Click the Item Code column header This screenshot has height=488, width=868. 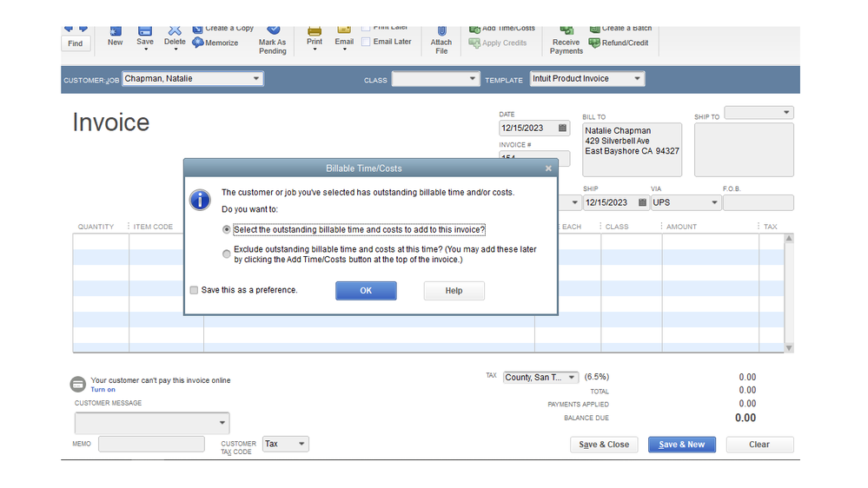pyautogui.click(x=153, y=227)
